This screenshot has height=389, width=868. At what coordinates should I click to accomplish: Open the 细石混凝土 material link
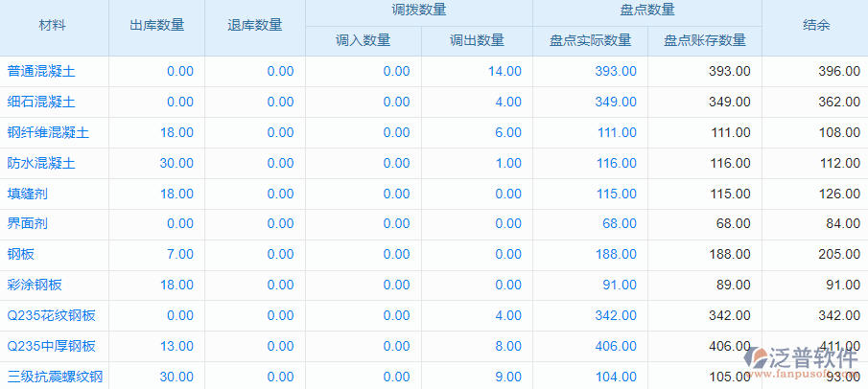coord(41,102)
